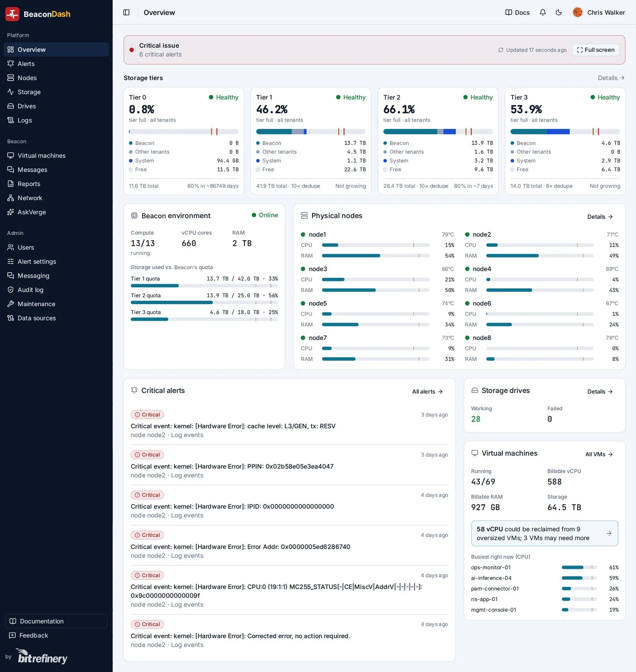Click the Network sidebar icon
The image size is (636, 672).
click(x=11, y=198)
